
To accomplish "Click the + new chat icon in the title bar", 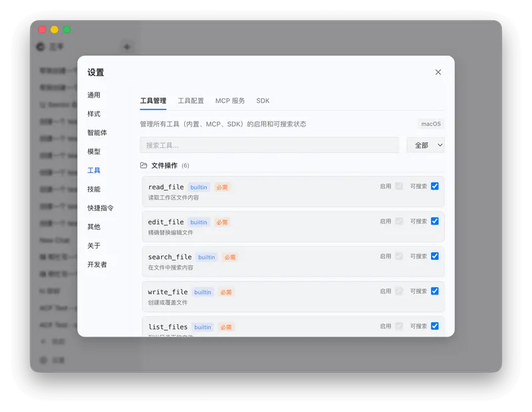I will point(126,47).
